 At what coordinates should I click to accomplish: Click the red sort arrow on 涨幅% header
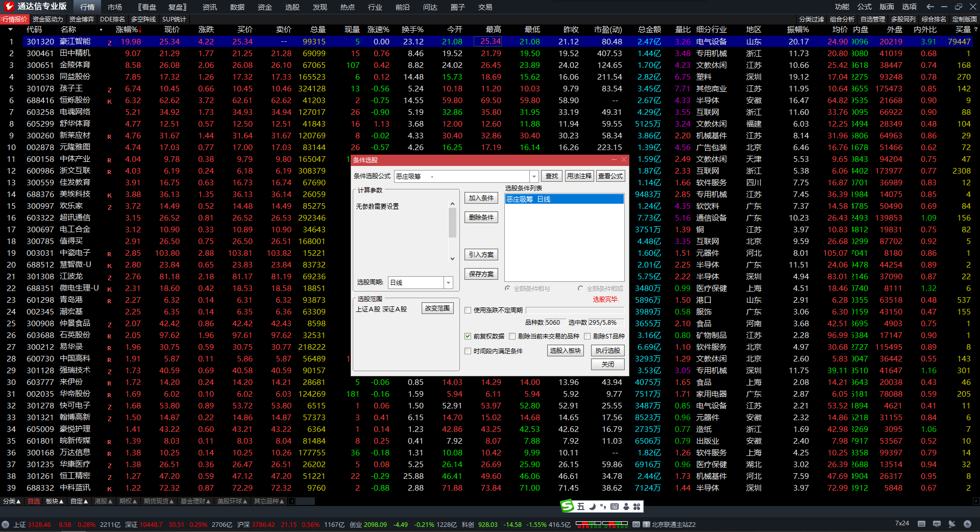pos(140,30)
